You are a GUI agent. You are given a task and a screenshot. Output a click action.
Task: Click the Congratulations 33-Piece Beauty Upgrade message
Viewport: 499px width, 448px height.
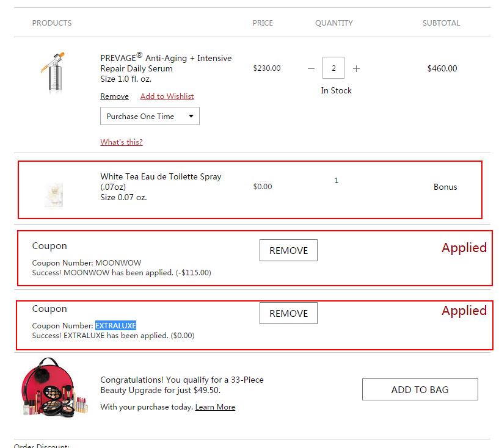pos(182,385)
